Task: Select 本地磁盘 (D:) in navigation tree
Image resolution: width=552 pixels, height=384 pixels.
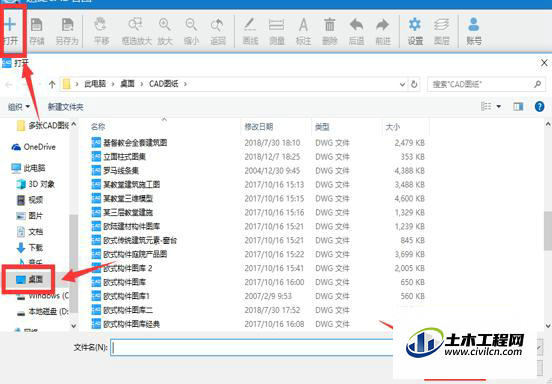Action: pos(42,311)
